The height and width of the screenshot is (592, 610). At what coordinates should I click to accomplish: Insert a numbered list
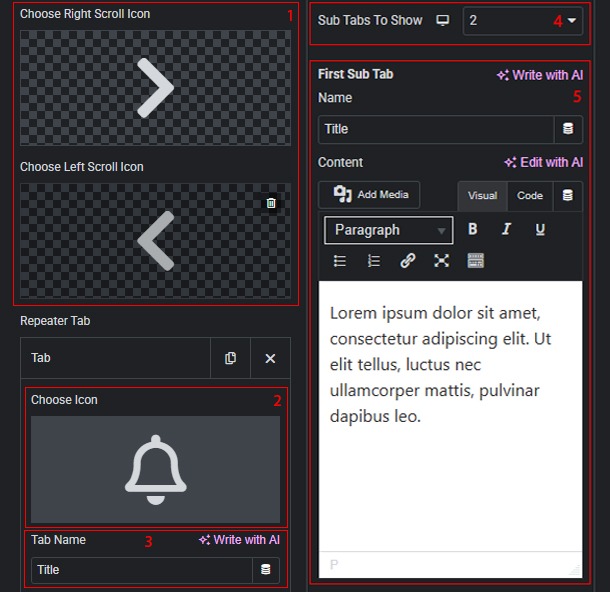tap(374, 261)
